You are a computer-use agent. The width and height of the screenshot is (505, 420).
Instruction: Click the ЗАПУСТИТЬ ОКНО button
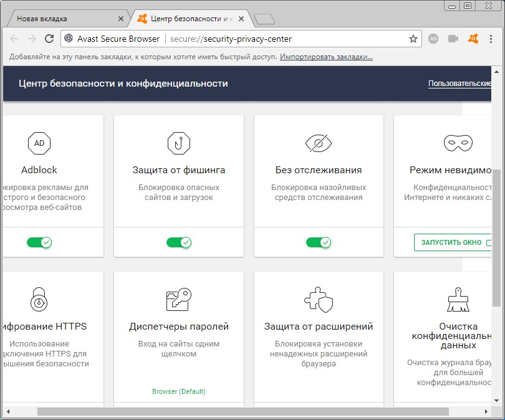coord(453,242)
